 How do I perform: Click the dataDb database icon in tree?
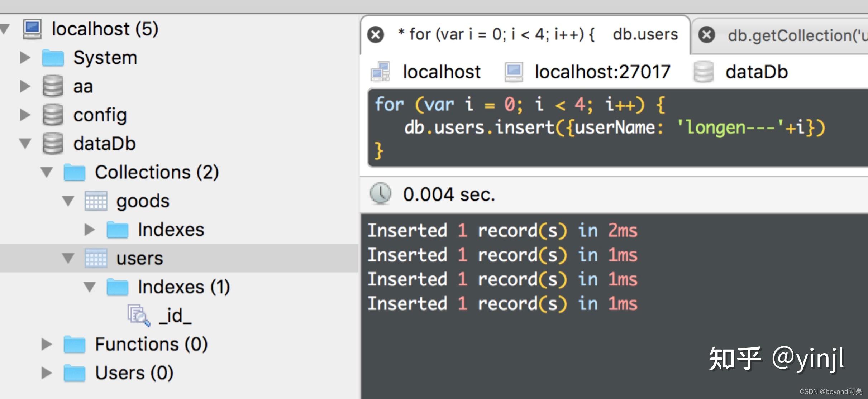53,144
